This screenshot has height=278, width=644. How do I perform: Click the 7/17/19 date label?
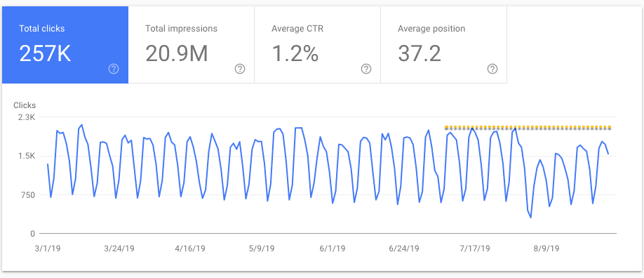click(x=475, y=249)
